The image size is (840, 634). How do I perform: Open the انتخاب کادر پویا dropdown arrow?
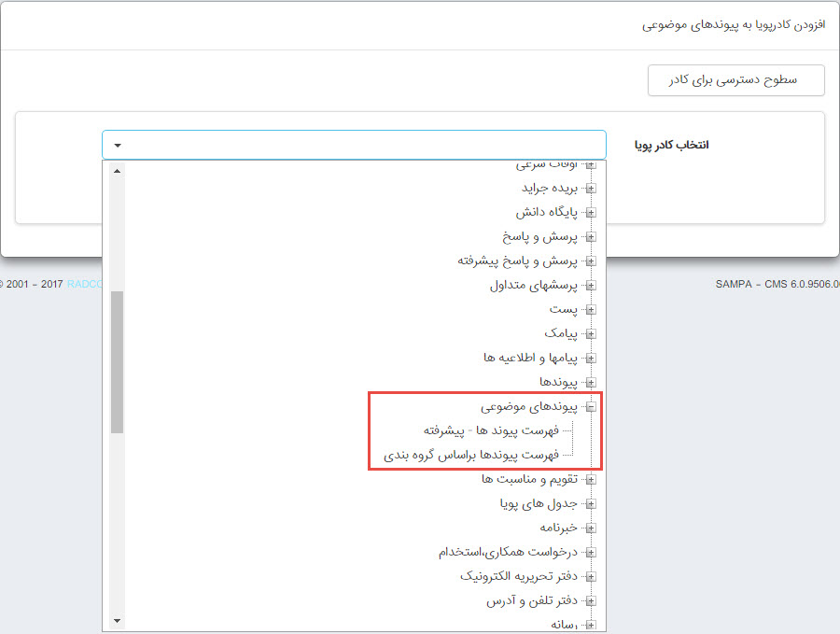pos(118,146)
